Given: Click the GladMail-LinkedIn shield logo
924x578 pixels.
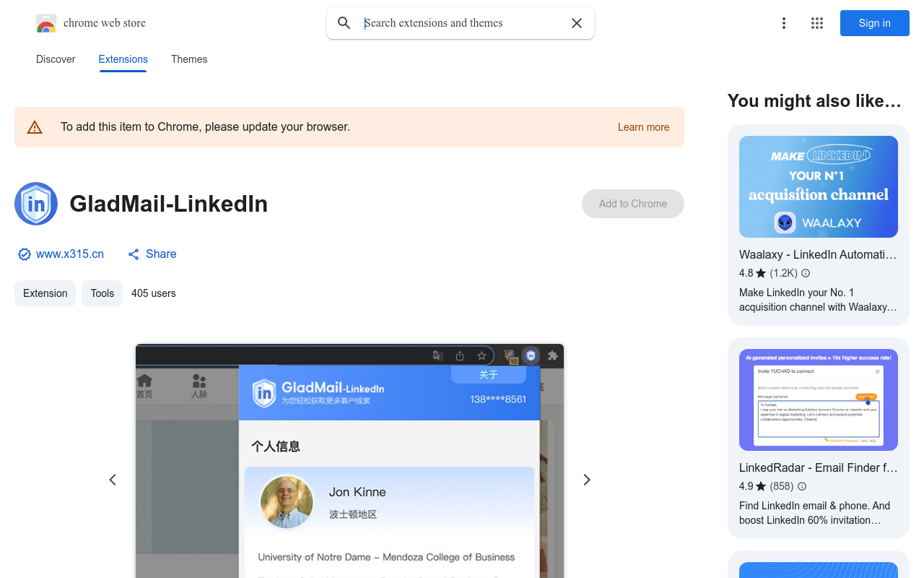Looking at the screenshot, I should 36,204.
